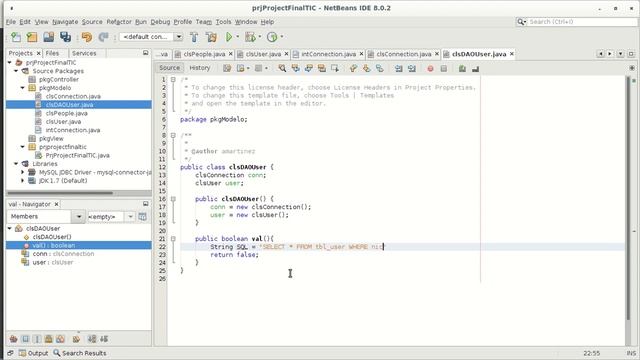Viewport: 640px width, 360px height.
Task: Open the Output window button
Action: coord(33,353)
